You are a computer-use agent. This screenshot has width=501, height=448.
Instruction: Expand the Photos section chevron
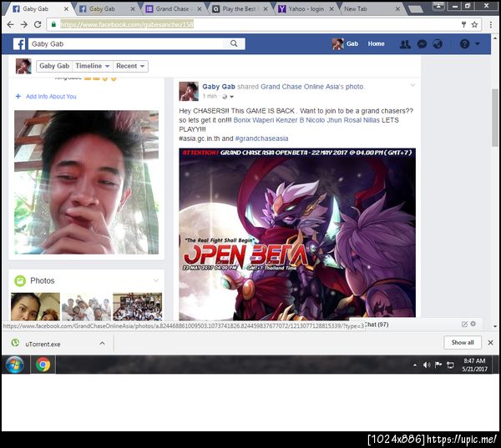[156, 280]
